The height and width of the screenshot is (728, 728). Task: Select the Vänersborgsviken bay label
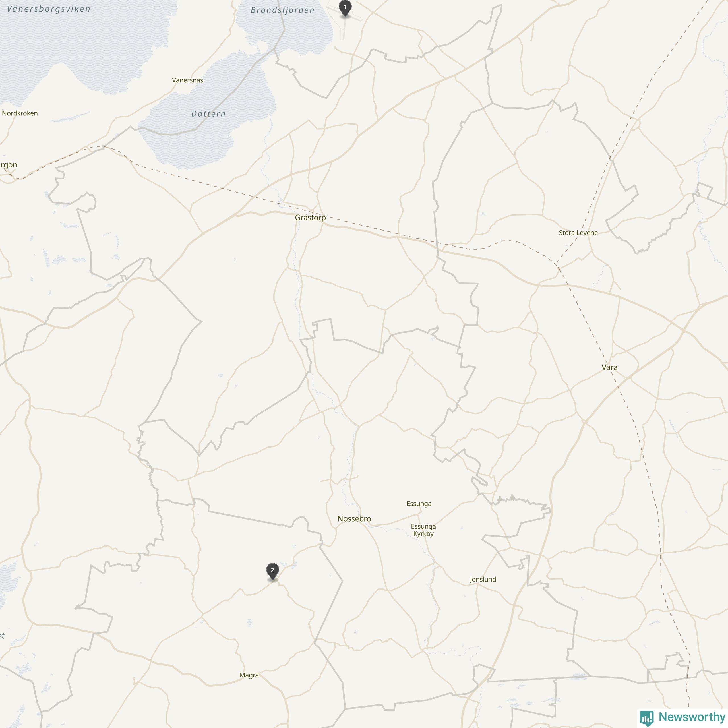[x=49, y=9]
